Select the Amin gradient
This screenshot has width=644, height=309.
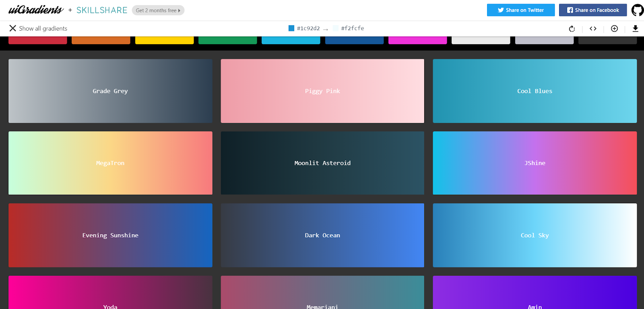tap(535, 293)
